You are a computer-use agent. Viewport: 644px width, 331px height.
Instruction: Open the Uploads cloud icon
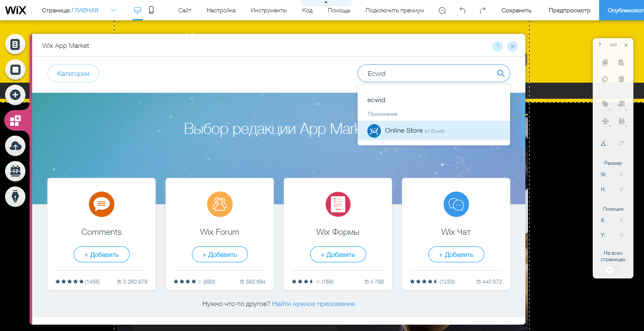point(15,146)
